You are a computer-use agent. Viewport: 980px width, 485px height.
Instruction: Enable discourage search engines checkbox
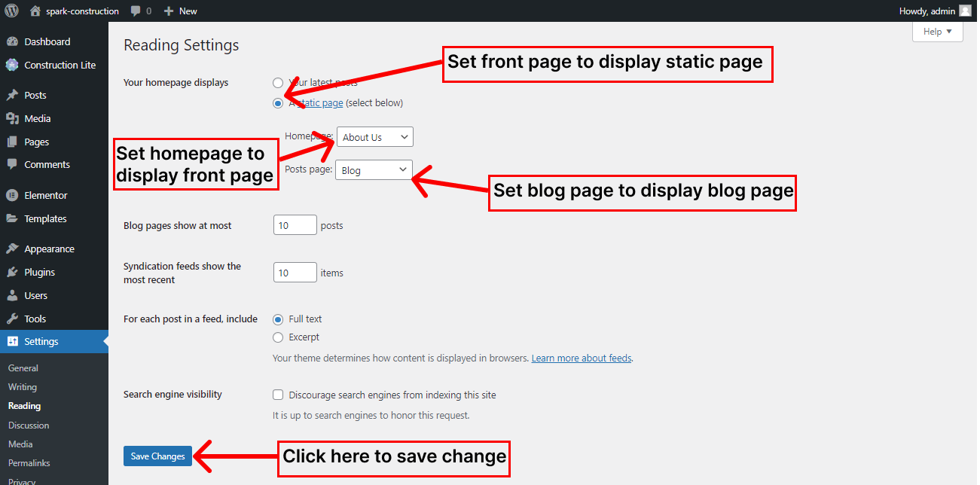pyautogui.click(x=278, y=395)
